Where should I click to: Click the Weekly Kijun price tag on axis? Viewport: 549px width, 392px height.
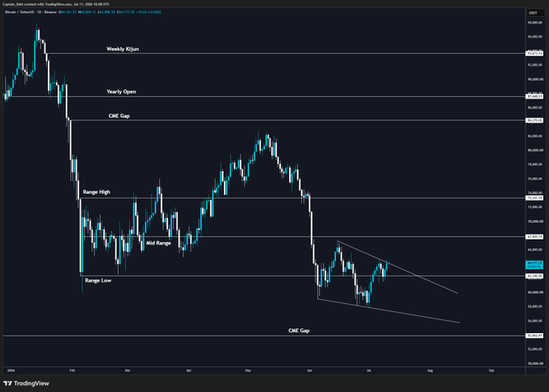534,53
